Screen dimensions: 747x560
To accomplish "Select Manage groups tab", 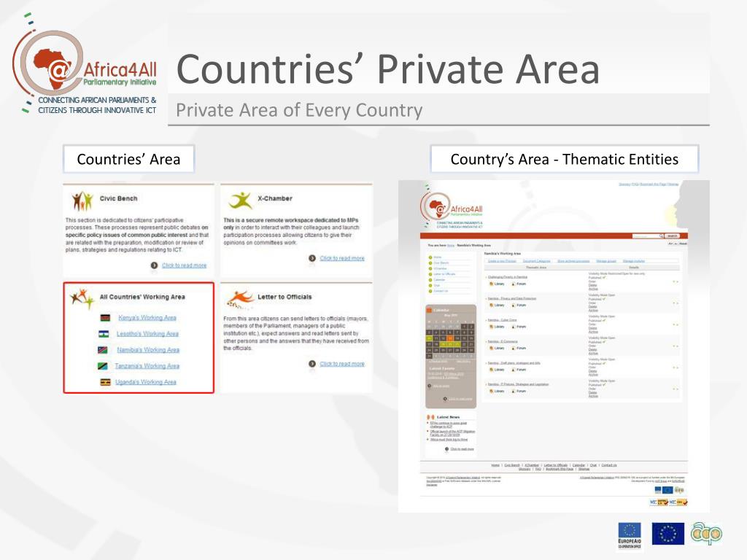I will coord(606,261).
